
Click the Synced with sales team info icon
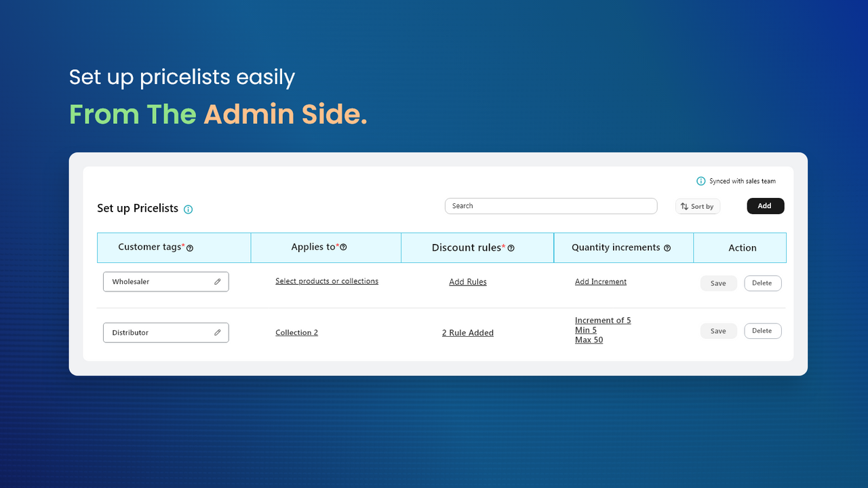(x=701, y=181)
